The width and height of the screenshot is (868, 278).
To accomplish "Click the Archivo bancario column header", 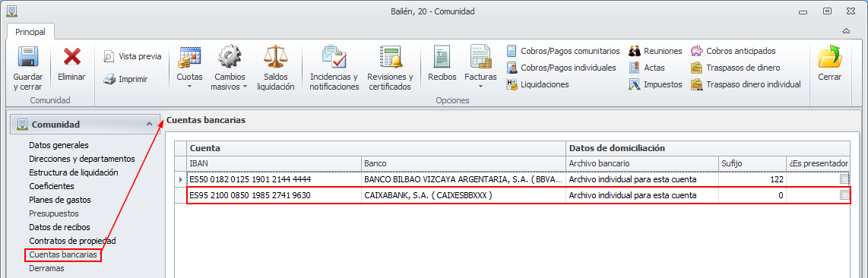I will (x=642, y=163).
